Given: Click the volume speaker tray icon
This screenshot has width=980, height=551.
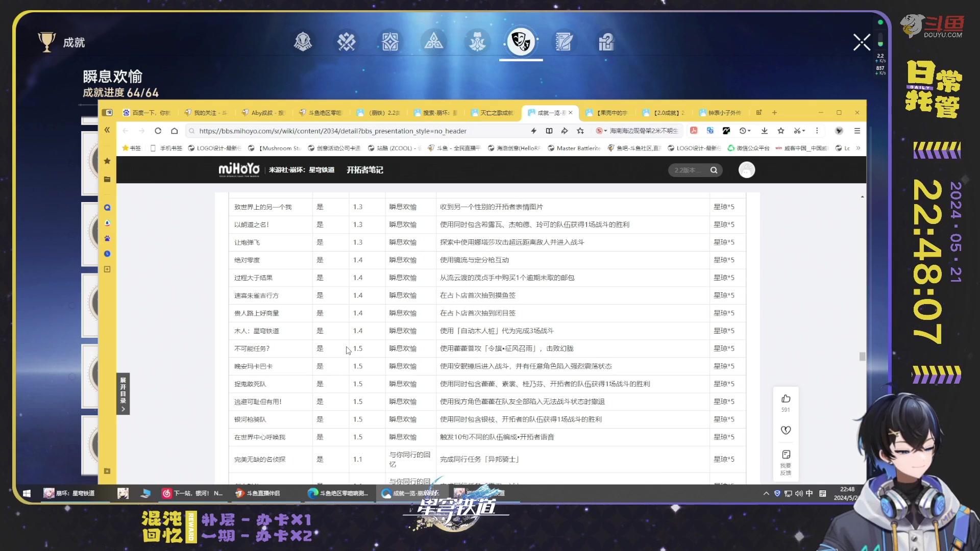Looking at the screenshot, I should pyautogui.click(x=799, y=493).
